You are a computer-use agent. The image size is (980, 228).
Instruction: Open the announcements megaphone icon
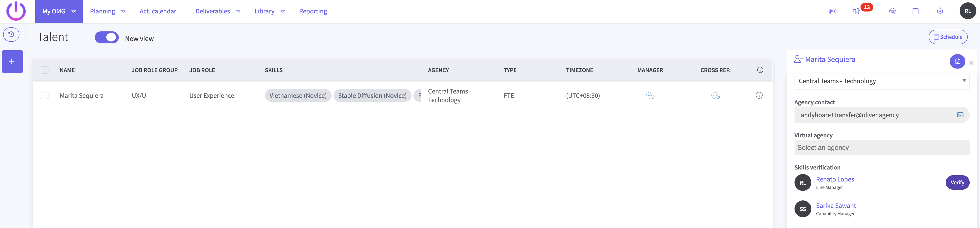pyautogui.click(x=856, y=12)
